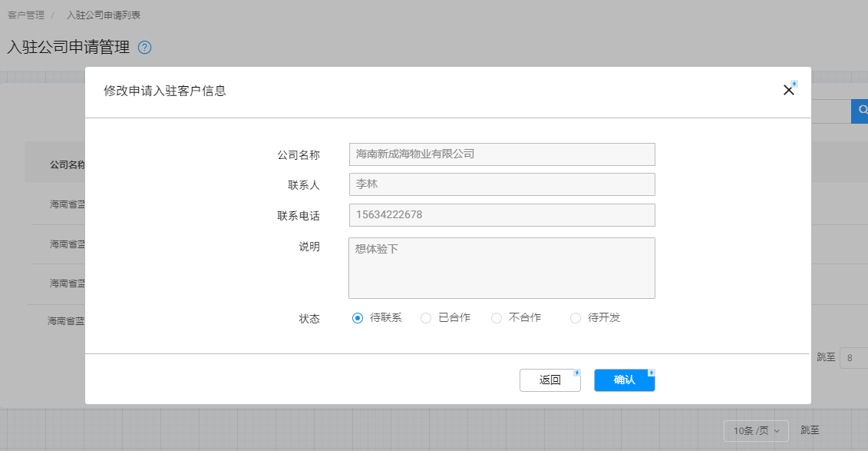The image size is (868, 451).
Task: Select the bottommost 海南省蓝 table row
Action: [66, 321]
